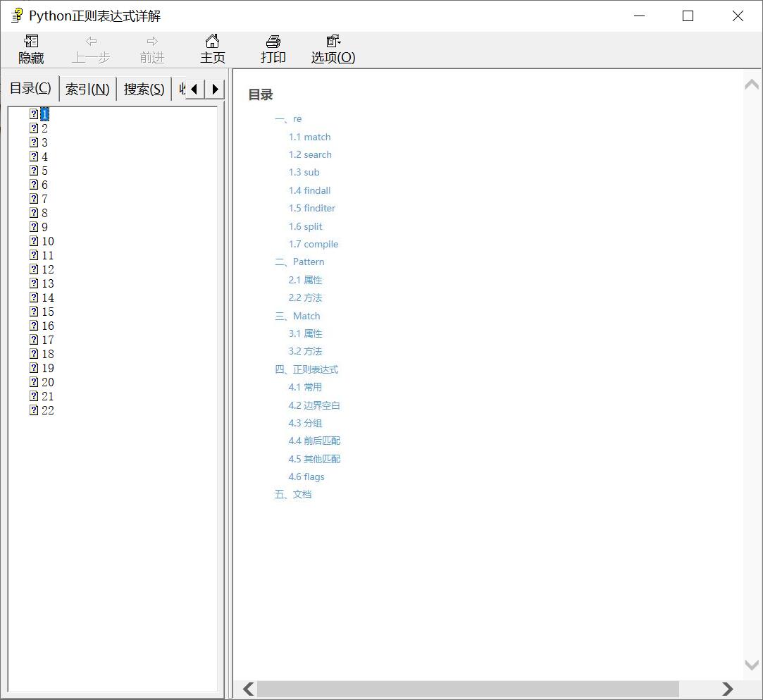Click the horizontal scrollbar thumb
763x700 pixels.
468,689
